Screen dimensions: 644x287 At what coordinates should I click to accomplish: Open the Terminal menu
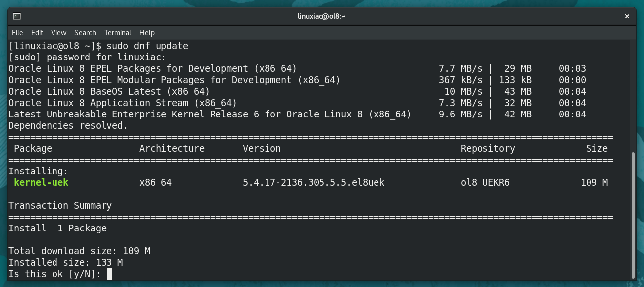pyautogui.click(x=117, y=33)
